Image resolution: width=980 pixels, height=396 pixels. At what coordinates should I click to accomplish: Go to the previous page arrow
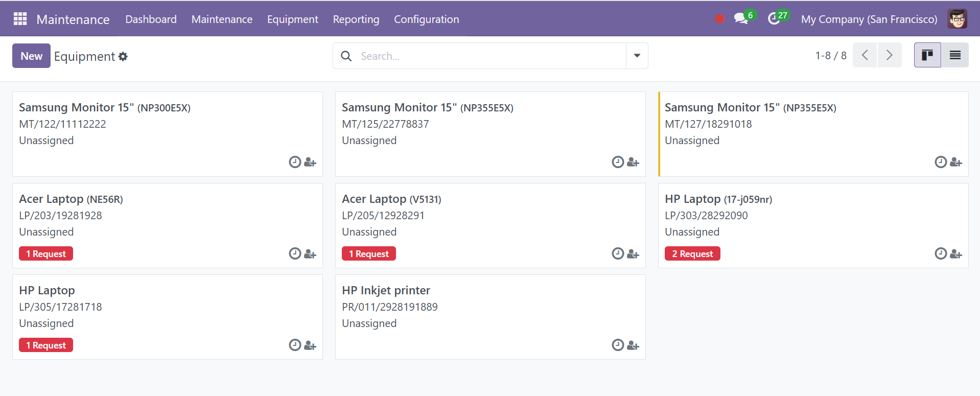[865, 55]
